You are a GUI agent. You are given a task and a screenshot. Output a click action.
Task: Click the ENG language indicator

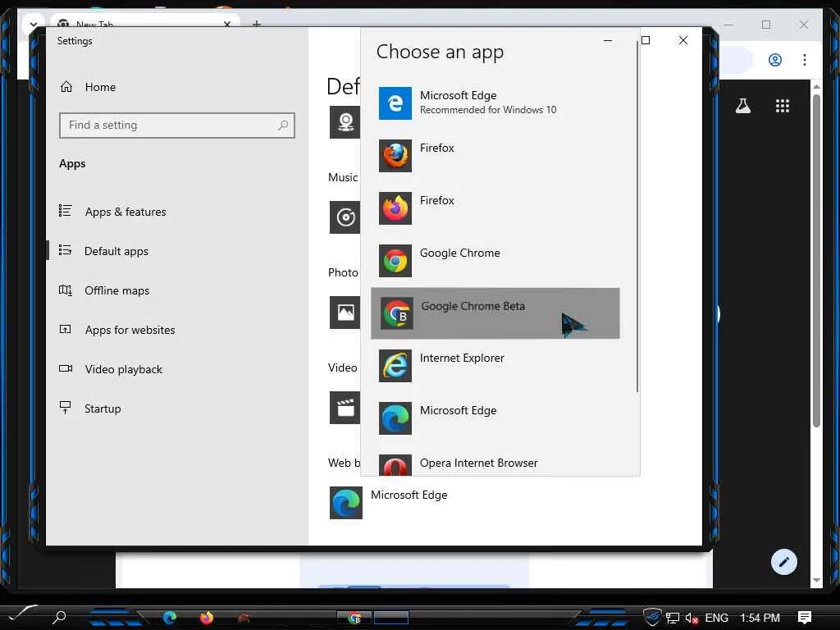pyautogui.click(x=716, y=618)
